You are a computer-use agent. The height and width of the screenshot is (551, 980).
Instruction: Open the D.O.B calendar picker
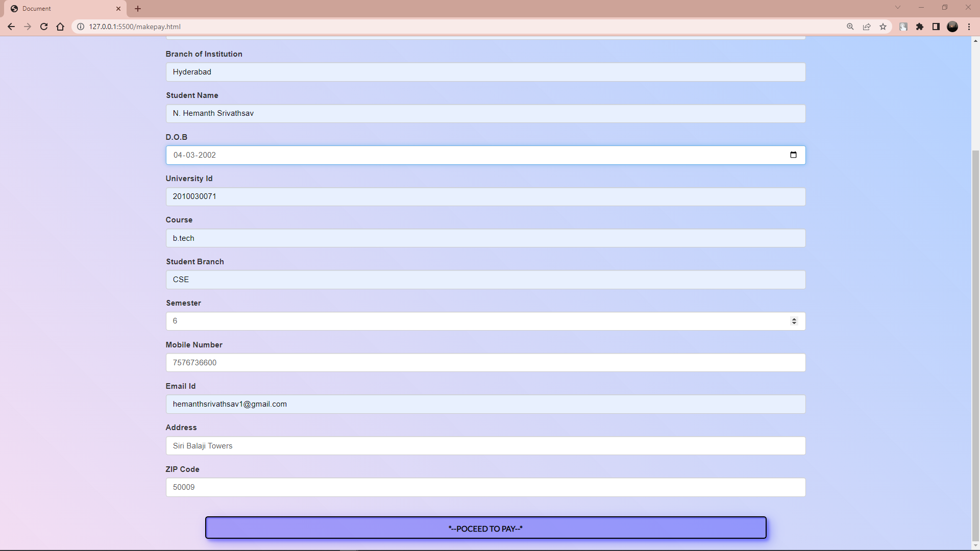point(793,155)
